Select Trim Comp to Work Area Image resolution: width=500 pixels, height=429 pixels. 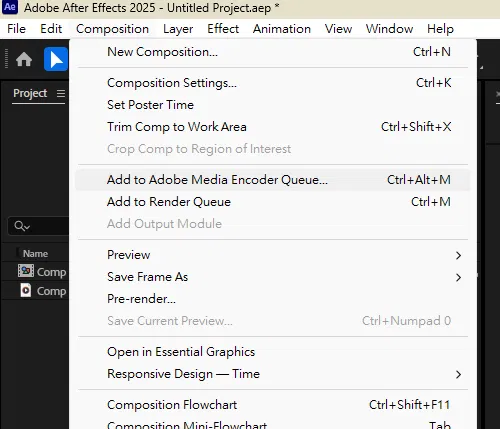[x=273, y=127]
